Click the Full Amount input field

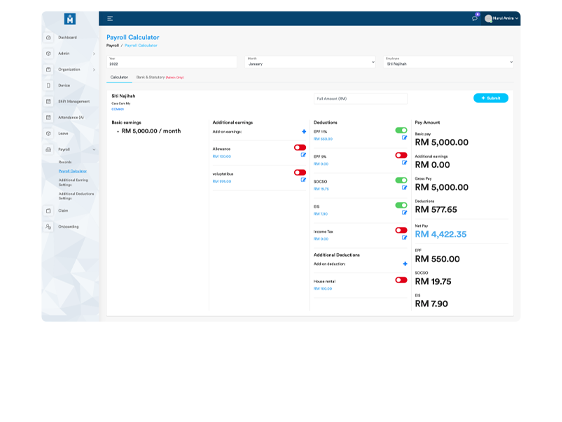coord(361,99)
